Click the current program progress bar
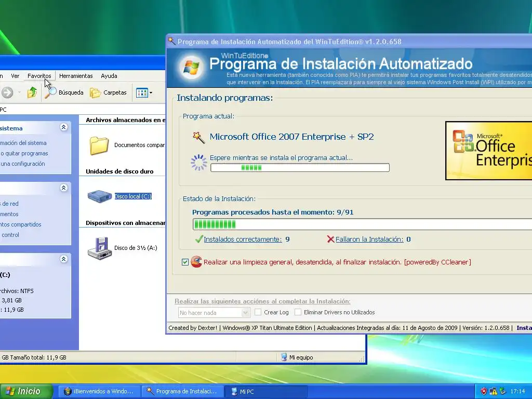The height and width of the screenshot is (399, 532). pyautogui.click(x=300, y=168)
